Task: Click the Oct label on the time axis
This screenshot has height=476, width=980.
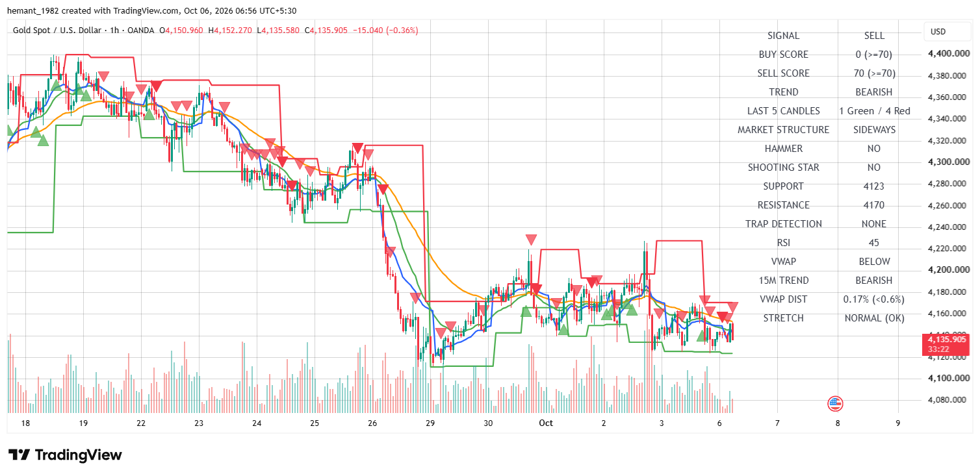Action: (x=546, y=423)
